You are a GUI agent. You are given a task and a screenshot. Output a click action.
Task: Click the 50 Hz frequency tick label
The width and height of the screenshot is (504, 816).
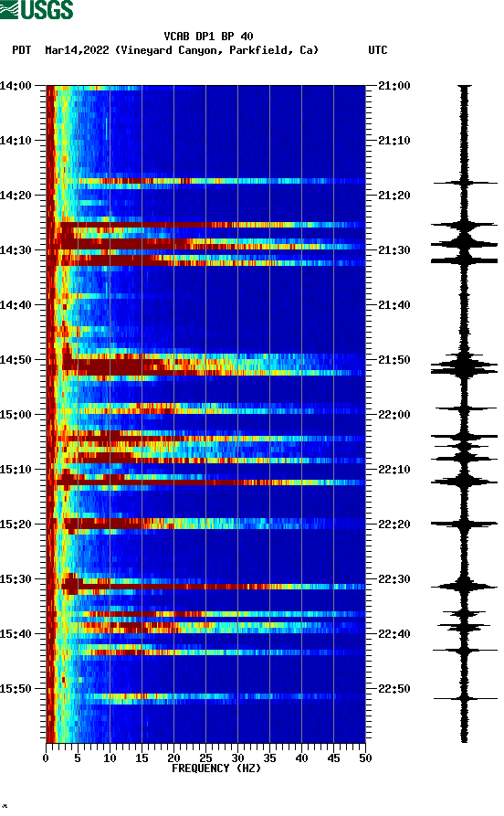click(365, 758)
